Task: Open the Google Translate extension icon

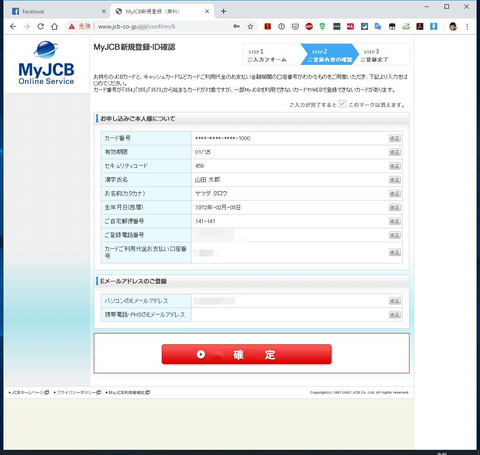Action: click(378, 27)
